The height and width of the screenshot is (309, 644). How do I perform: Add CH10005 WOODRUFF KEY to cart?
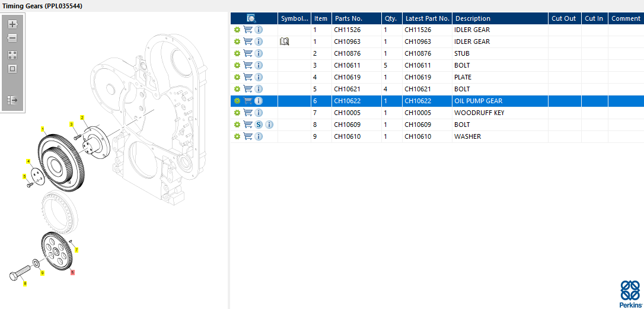[x=248, y=113]
